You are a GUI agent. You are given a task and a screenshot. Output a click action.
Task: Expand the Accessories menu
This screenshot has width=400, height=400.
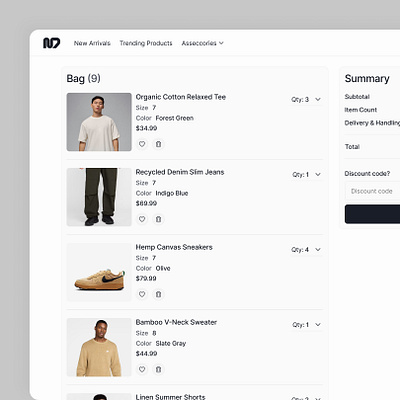coord(202,43)
